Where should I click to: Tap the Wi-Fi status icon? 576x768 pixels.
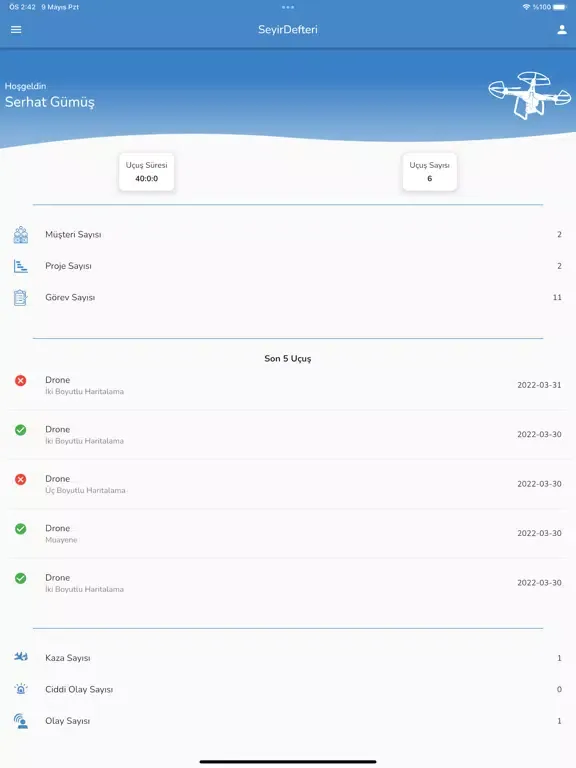click(527, 7)
